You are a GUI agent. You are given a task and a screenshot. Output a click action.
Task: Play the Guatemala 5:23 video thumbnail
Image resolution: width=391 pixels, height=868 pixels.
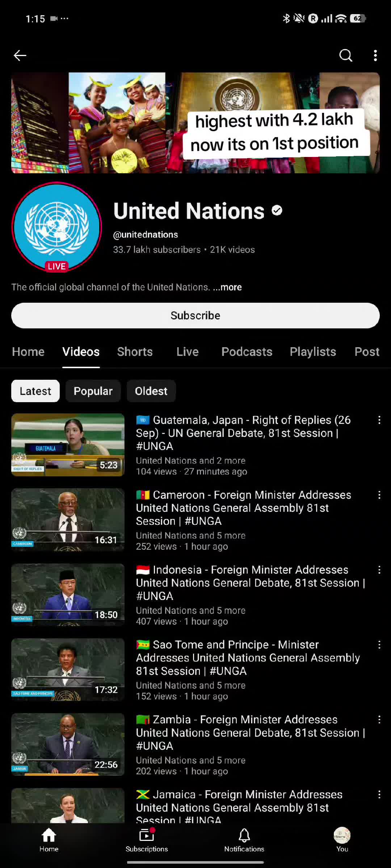[x=68, y=445]
